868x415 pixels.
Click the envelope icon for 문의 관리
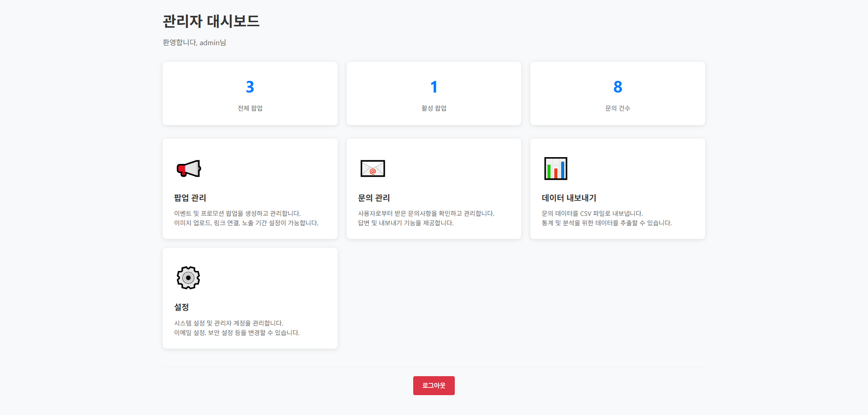(x=373, y=168)
